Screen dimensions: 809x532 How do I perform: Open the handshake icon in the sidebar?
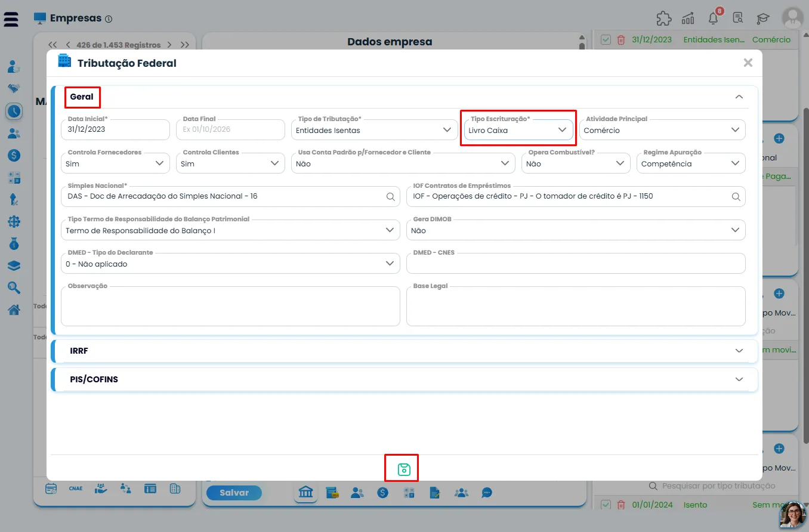click(14, 88)
